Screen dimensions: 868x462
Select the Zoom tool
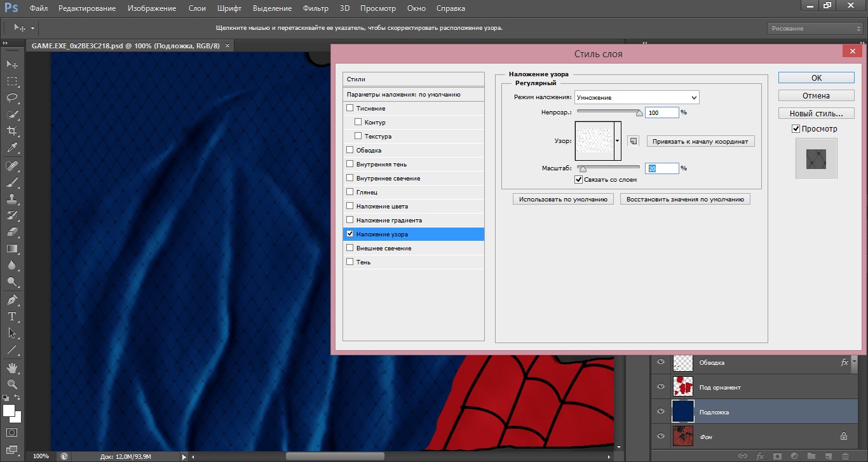[12, 384]
